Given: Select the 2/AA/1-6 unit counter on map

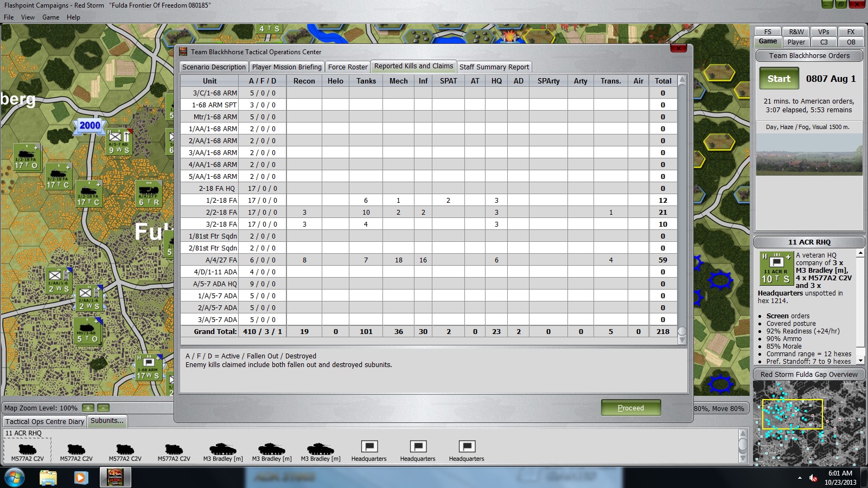Looking at the screenshot, I should 89,298.
